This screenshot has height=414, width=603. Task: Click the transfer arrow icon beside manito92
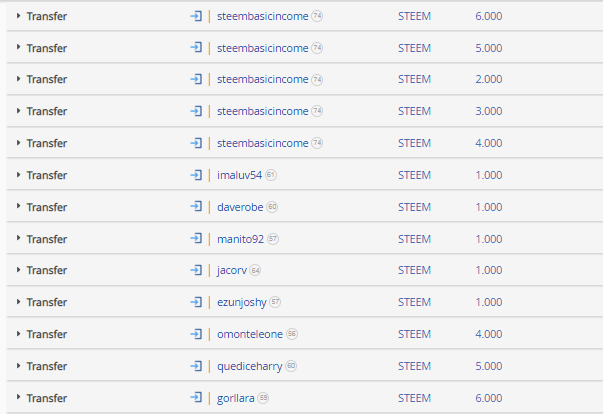pyautogui.click(x=196, y=239)
